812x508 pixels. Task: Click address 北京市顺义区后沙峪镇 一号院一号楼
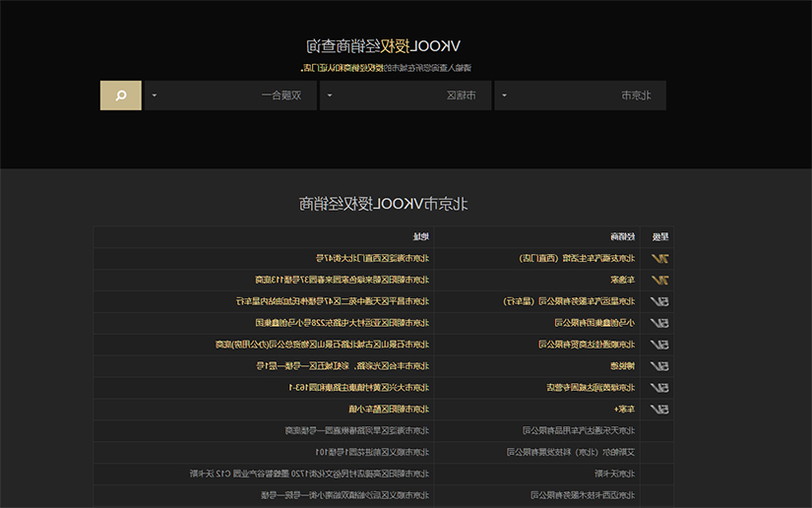point(344,495)
